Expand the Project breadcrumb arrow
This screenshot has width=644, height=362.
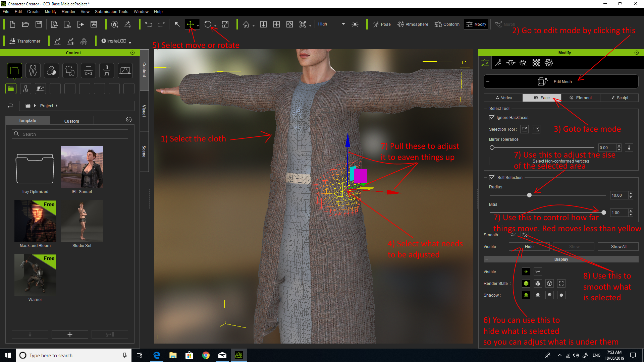pyautogui.click(x=56, y=106)
